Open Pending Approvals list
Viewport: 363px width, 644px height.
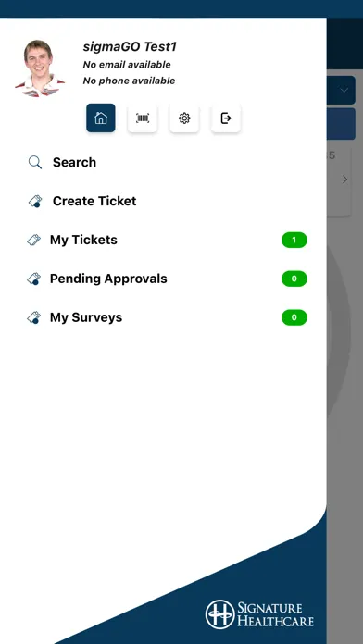coord(108,279)
